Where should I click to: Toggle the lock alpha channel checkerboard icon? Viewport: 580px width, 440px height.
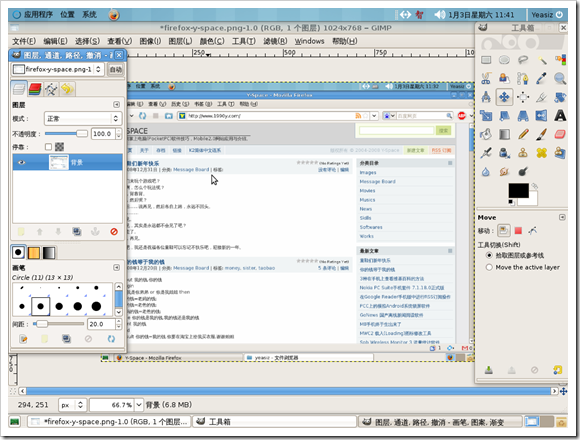pyautogui.click(x=59, y=147)
